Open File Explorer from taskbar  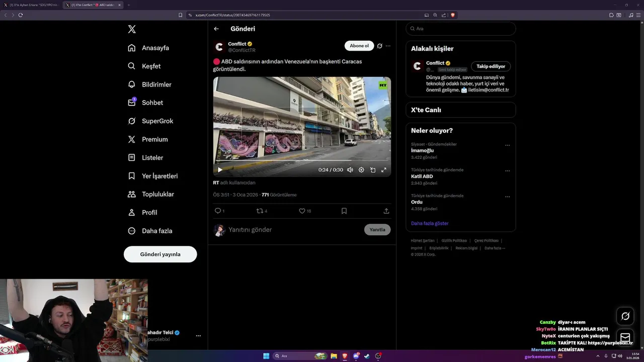click(334, 356)
